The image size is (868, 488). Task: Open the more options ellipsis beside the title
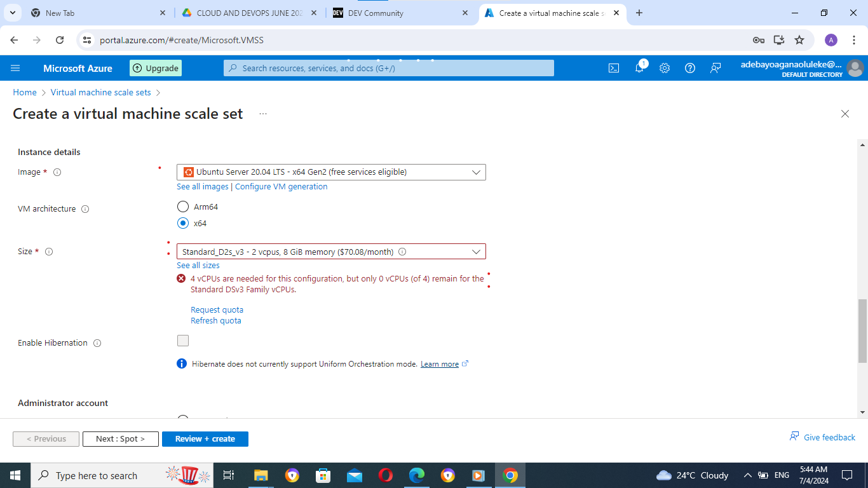263,114
